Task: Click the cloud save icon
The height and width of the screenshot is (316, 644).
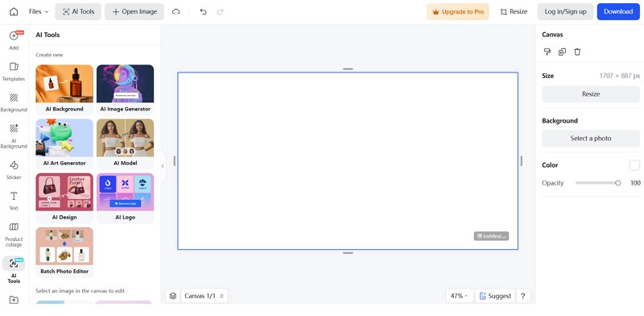Action: pos(176,11)
